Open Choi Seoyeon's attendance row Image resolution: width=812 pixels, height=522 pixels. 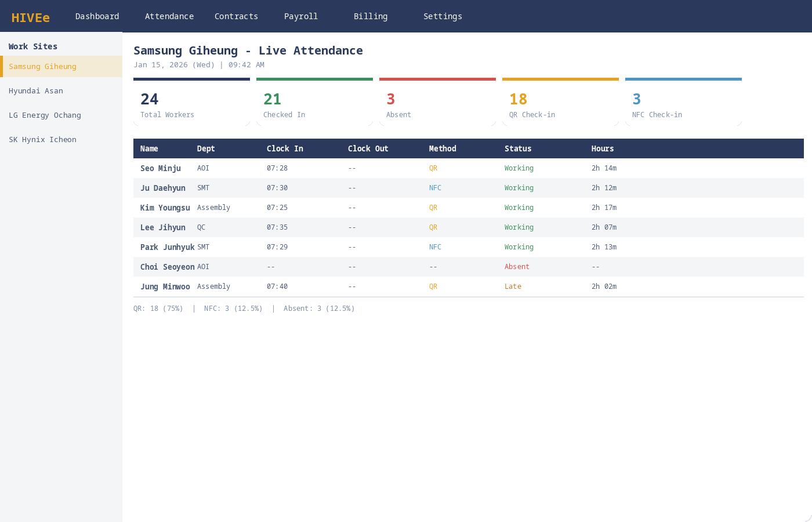(x=167, y=267)
